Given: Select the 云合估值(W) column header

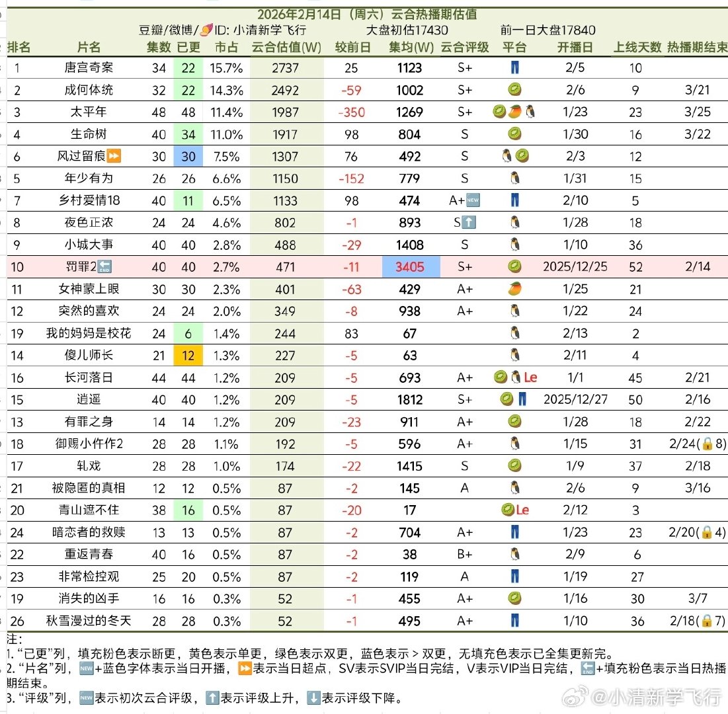Looking at the screenshot, I should click(286, 48).
